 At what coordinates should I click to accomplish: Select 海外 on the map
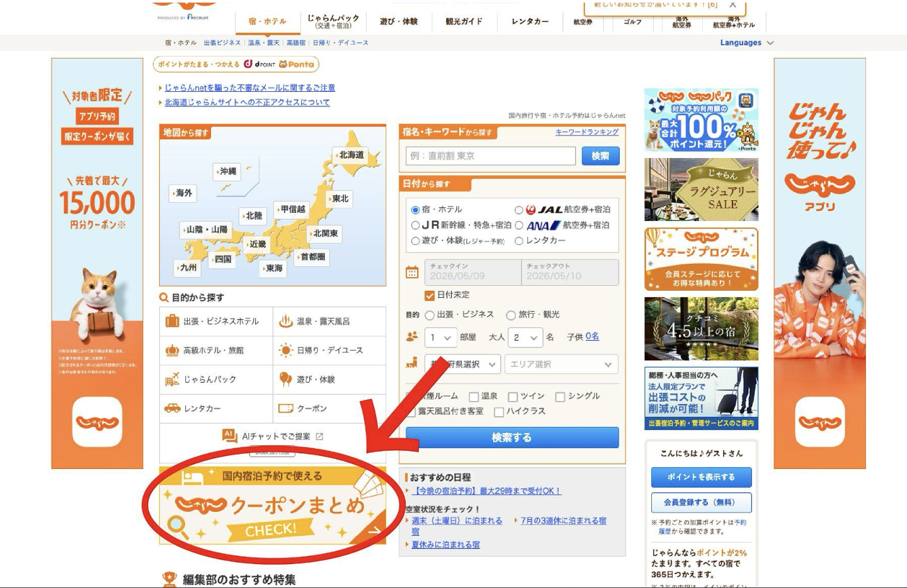[x=183, y=193]
